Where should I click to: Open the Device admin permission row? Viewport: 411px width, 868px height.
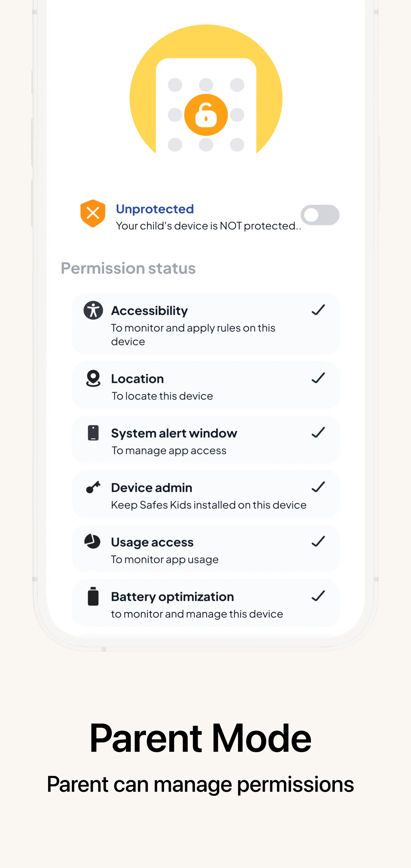[206, 494]
